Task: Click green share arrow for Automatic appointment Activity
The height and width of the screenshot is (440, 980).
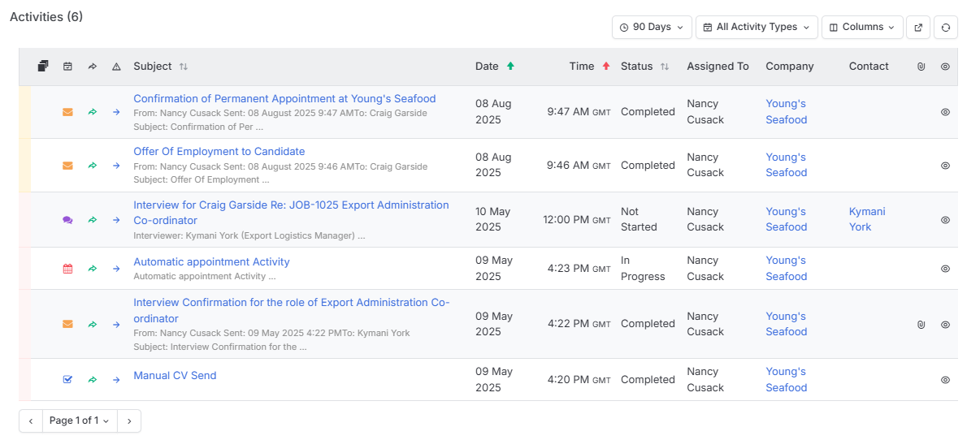Action: pos(92,269)
